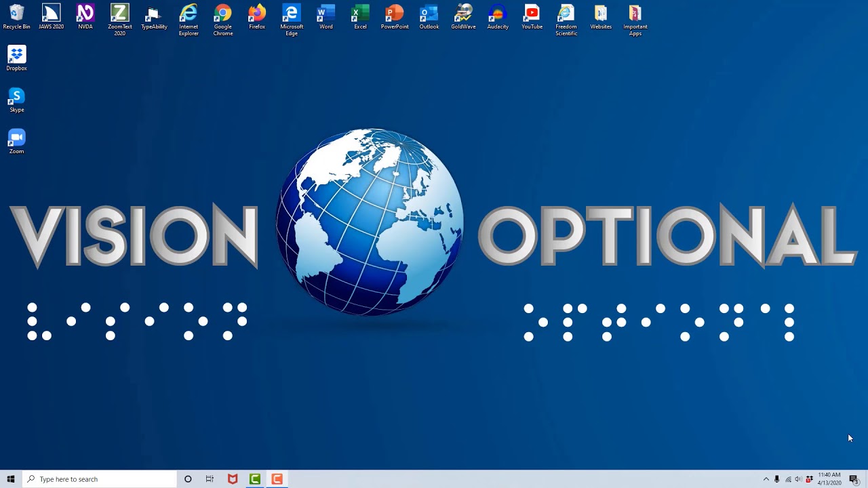Select the Skype desktop shortcut
This screenshot has width=868, height=488.
click(16, 100)
